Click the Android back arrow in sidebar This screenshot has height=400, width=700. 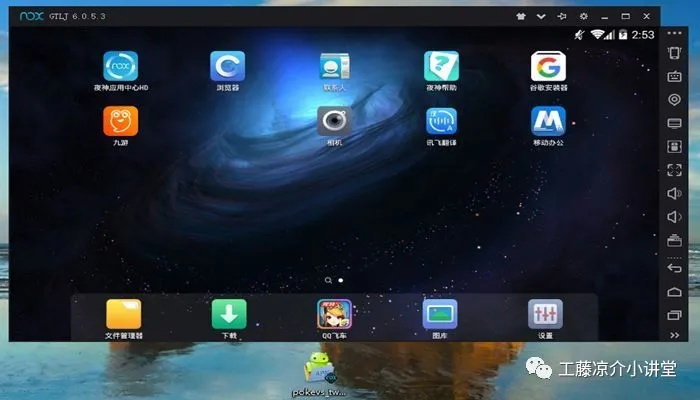pos(674,268)
